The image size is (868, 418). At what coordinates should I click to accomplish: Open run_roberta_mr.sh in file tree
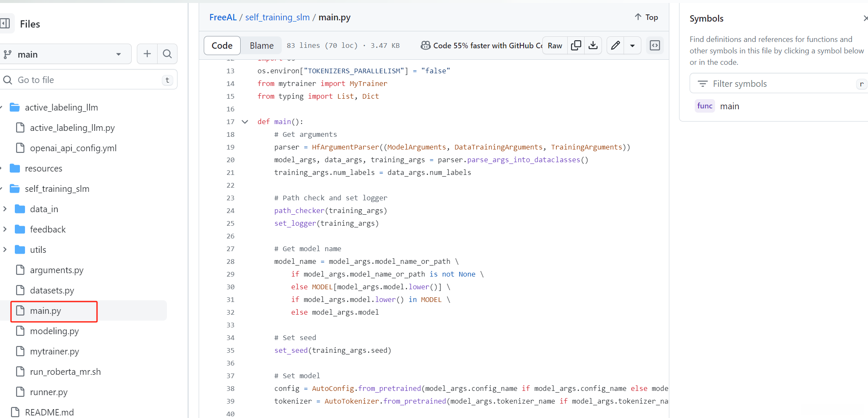[65, 371]
